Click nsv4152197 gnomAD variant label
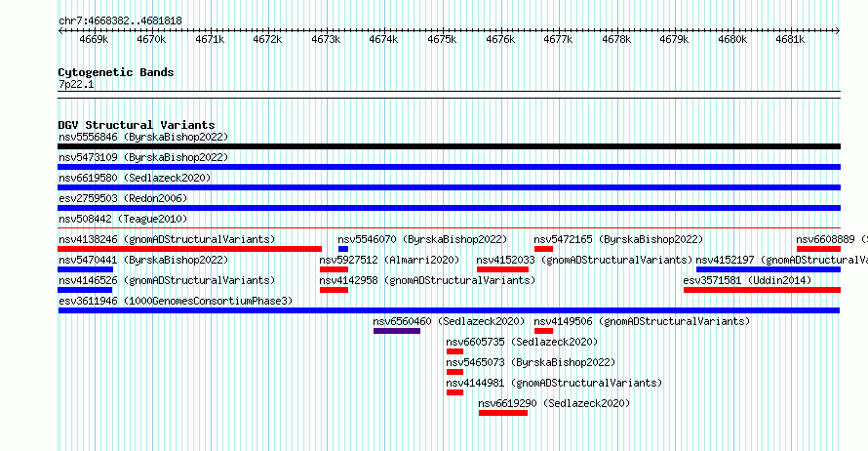The height and width of the screenshot is (451, 868). tap(781, 260)
